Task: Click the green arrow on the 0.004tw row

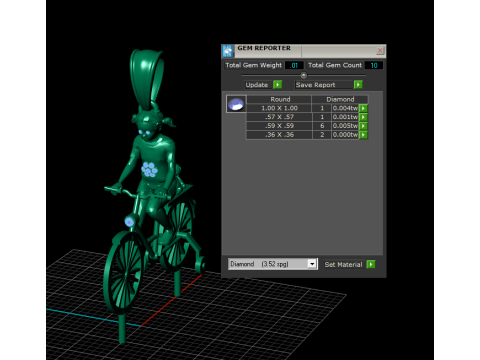Action: (x=363, y=108)
